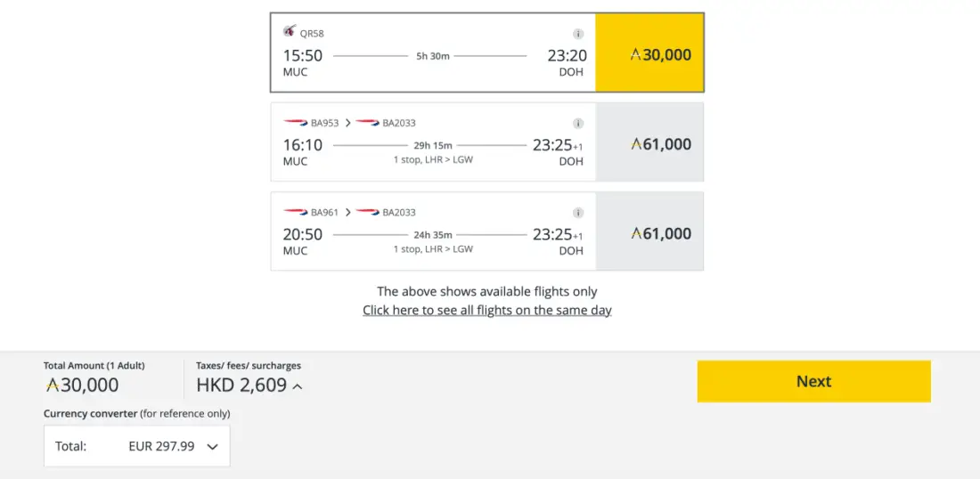The height and width of the screenshot is (479, 980).
Task: Click British Airways logo next to BA953
Action: point(295,123)
